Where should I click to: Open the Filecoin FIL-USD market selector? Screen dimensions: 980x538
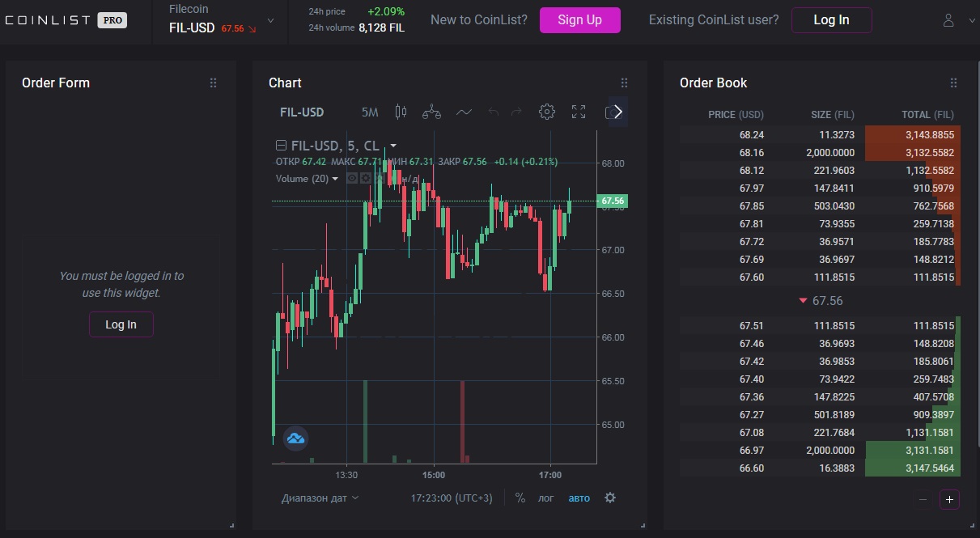[x=221, y=20]
